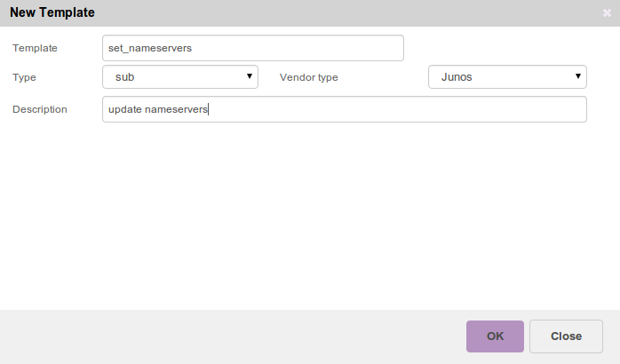Screen dimensions: 620x364
Task: Open the Type dropdown
Action: click(180, 77)
